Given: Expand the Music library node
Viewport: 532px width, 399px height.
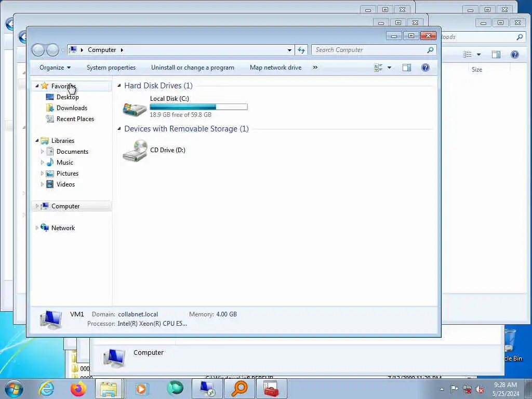Looking at the screenshot, I should [42, 163].
